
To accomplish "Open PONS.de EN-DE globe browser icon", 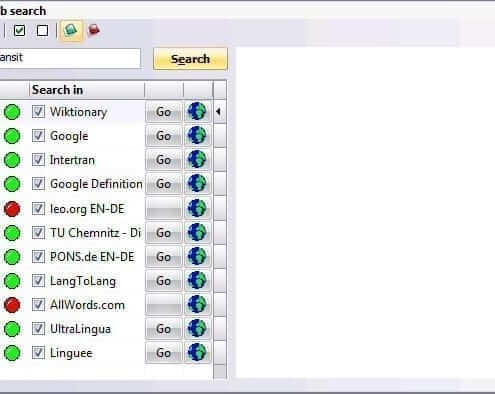I will [197, 256].
